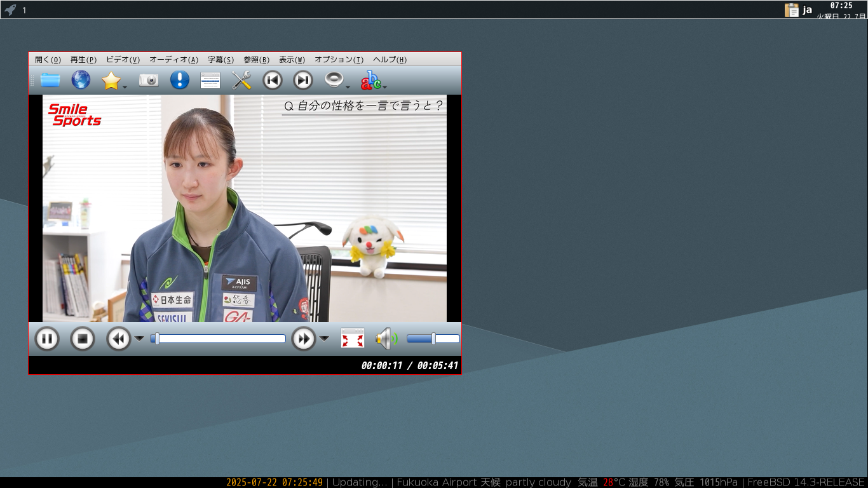
Task: Click the subtitle 'abc' icon
Action: [x=370, y=80]
